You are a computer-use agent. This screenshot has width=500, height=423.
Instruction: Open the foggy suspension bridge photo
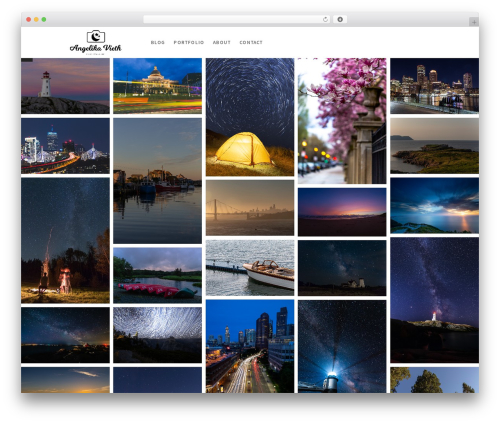(250, 208)
